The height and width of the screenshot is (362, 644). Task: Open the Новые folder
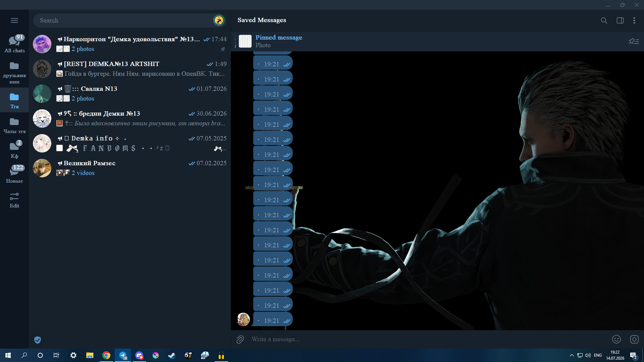pos(14,175)
